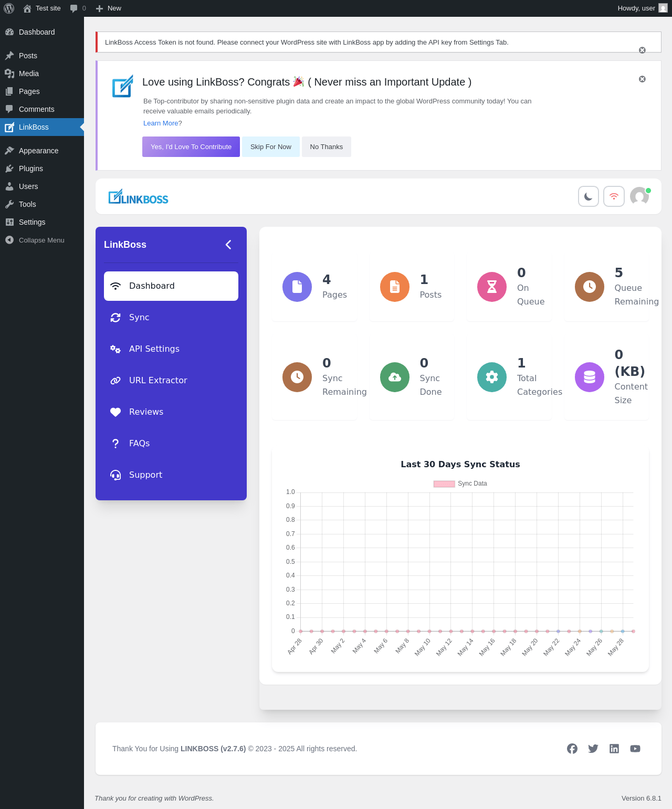Go to Media library menu
The image size is (672, 809).
42,73
